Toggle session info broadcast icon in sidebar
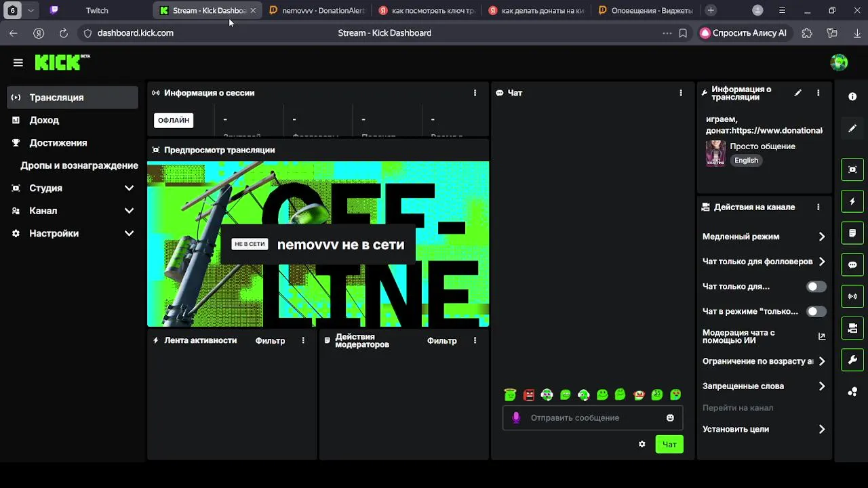The width and height of the screenshot is (868, 488). 852,296
